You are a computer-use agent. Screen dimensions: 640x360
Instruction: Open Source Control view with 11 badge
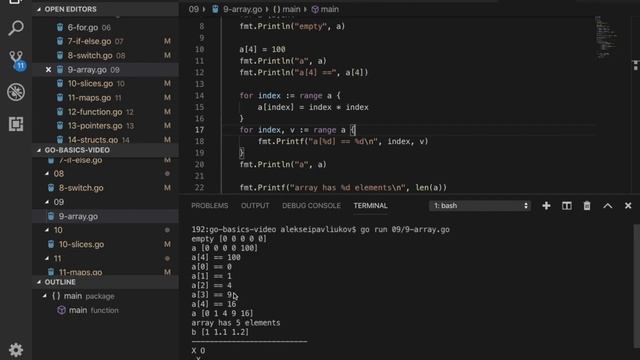[x=17, y=60]
